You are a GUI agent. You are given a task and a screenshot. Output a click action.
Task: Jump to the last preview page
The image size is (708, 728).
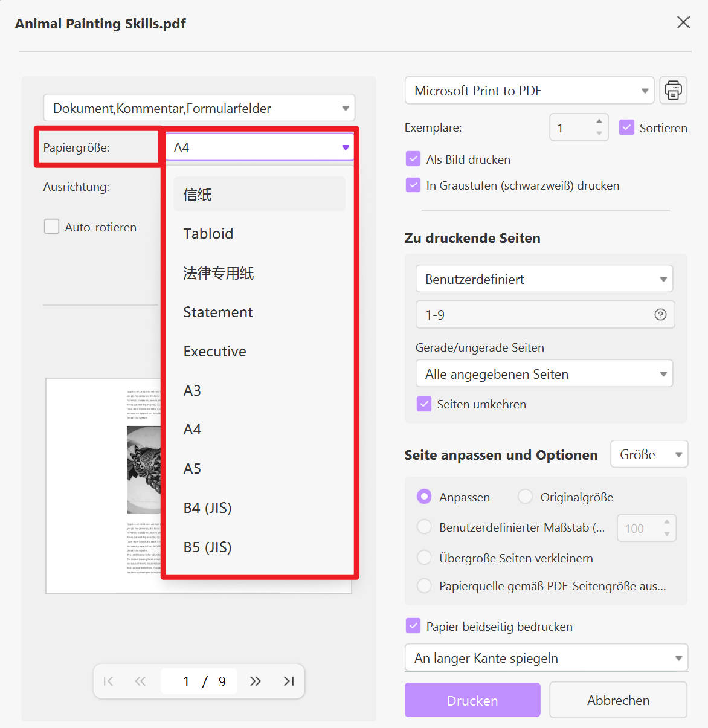coord(289,681)
